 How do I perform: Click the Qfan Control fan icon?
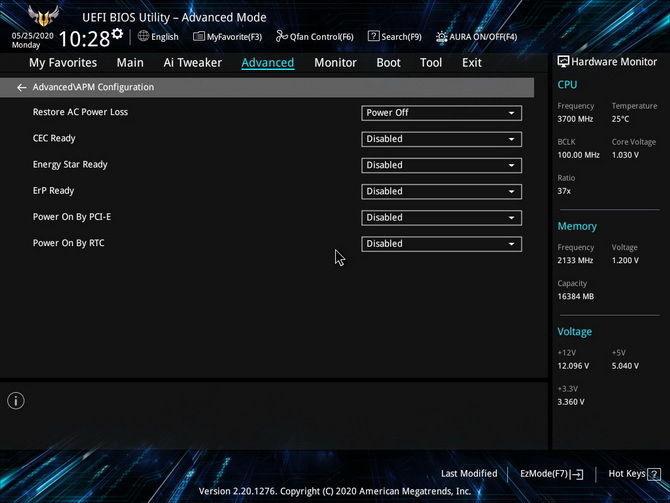click(282, 36)
